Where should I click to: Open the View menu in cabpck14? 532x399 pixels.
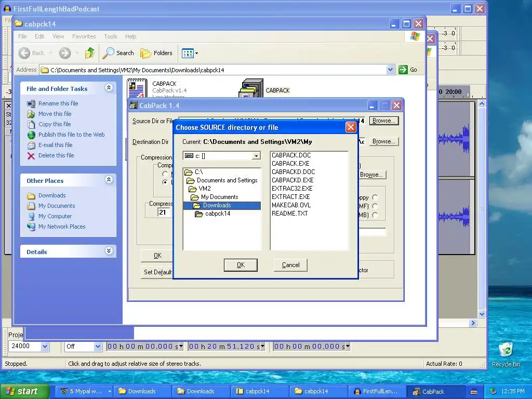click(x=58, y=36)
